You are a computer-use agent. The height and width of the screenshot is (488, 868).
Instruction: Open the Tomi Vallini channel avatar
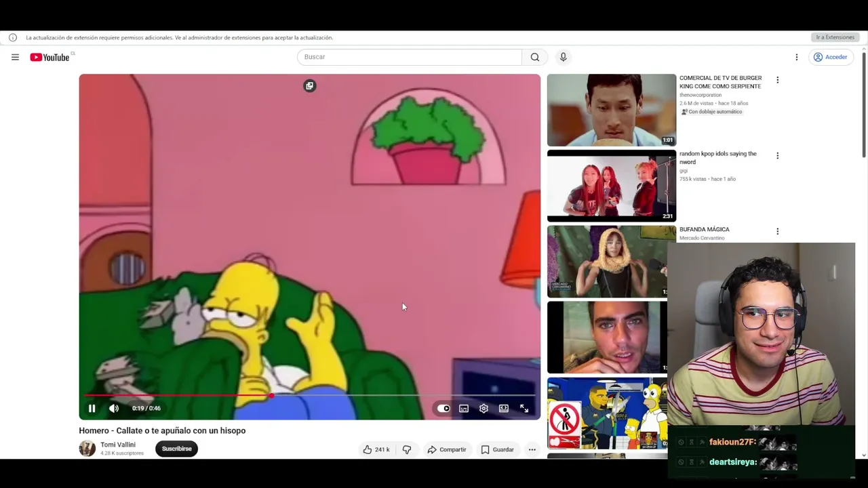87,449
